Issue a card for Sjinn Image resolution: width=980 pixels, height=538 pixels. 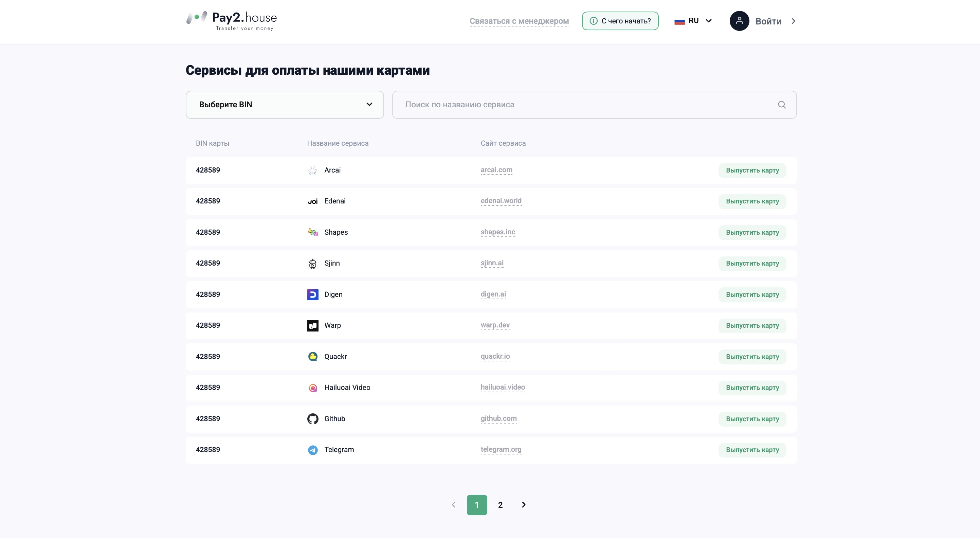tap(752, 263)
